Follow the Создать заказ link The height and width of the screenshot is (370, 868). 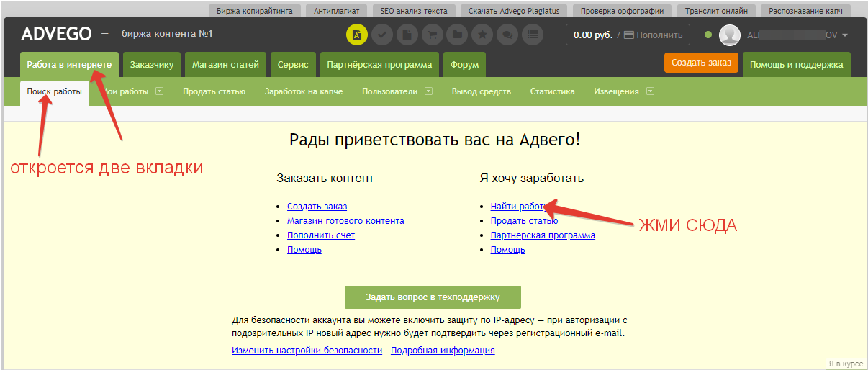click(317, 207)
